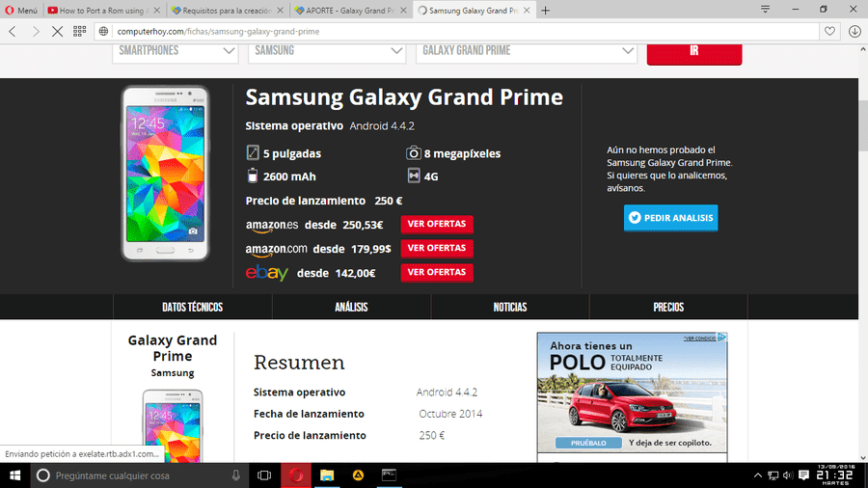Open the DATOS TÉCNICOS section

[x=193, y=307]
